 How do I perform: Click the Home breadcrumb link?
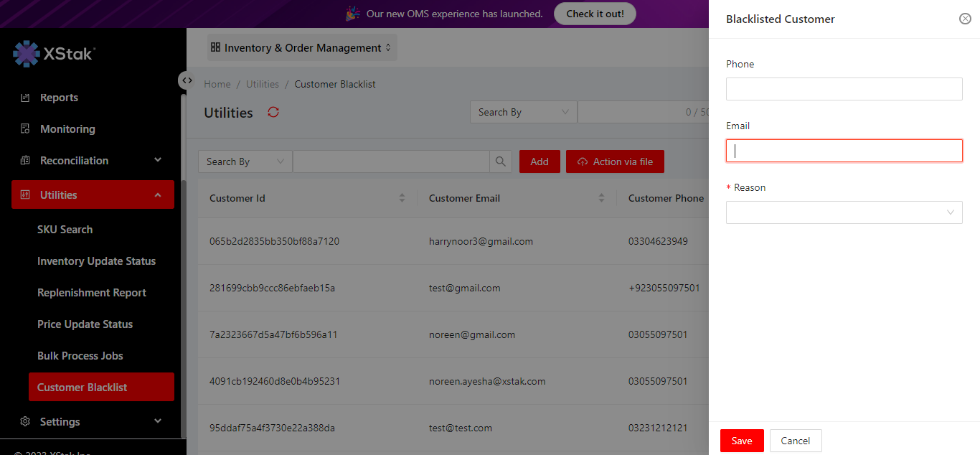click(217, 84)
